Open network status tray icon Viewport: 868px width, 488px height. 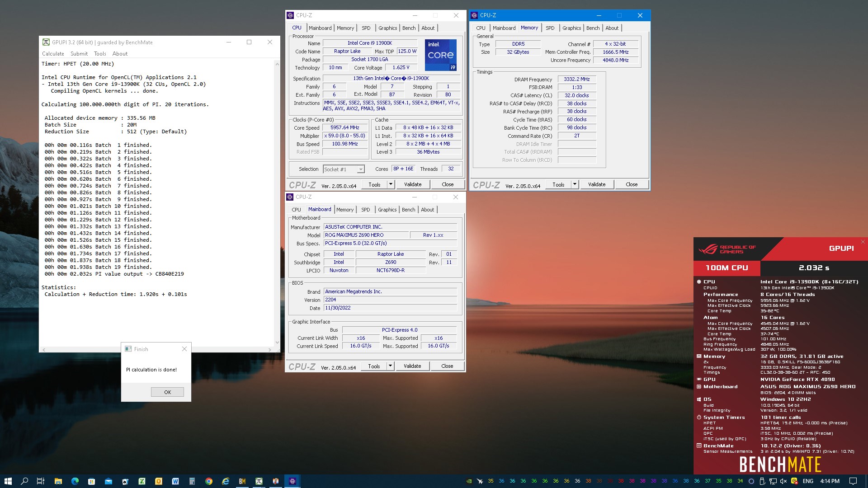point(773,481)
